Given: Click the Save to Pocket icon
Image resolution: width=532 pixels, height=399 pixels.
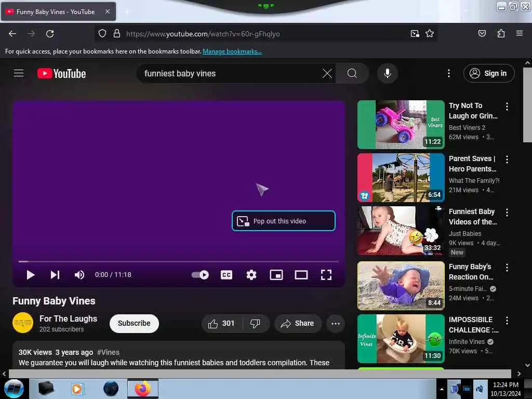Looking at the screenshot, I should [x=482, y=34].
